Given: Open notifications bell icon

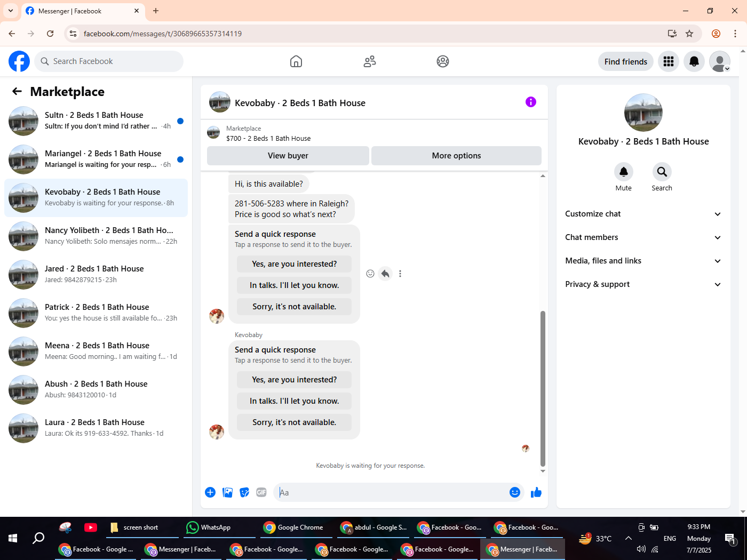Looking at the screenshot, I should 694,61.
